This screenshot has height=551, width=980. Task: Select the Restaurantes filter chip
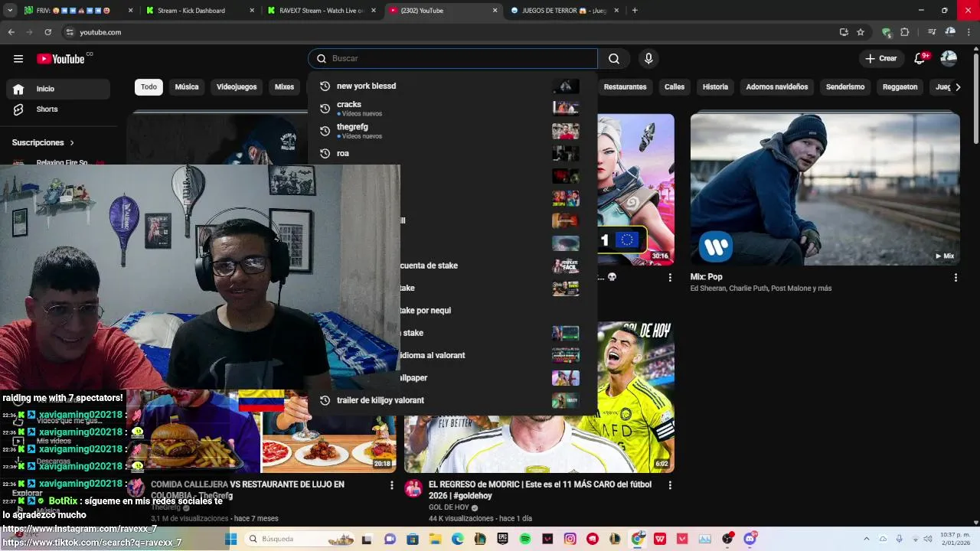tap(625, 87)
